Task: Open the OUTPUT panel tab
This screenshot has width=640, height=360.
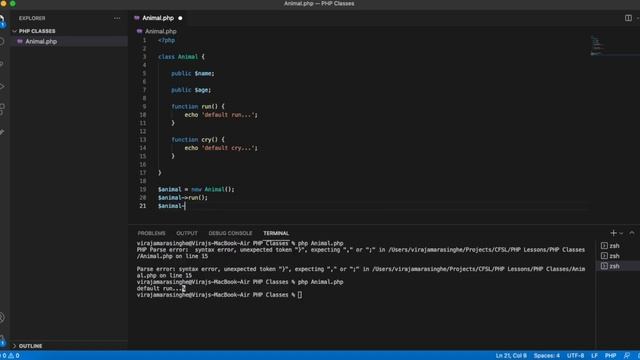Action: pos(187,233)
